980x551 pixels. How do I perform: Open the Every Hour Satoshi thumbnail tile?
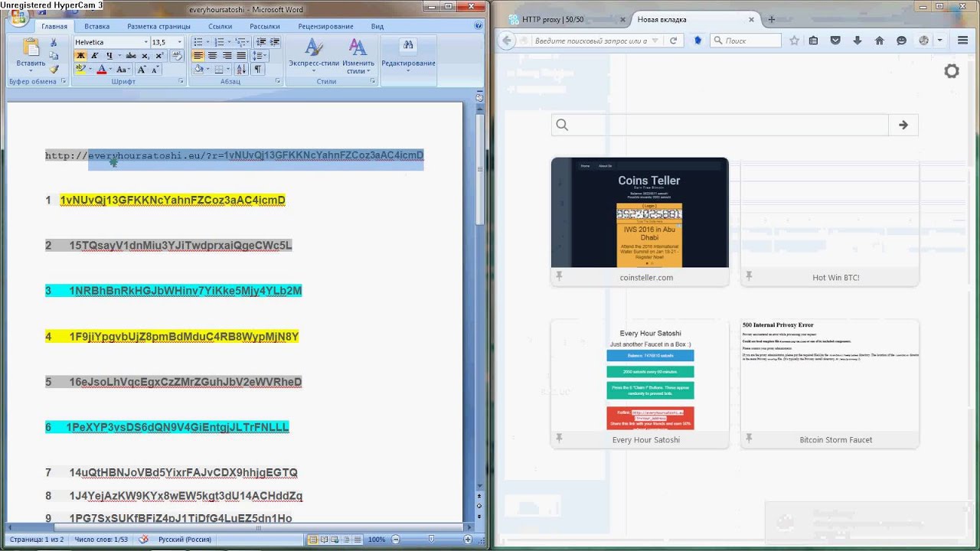[640, 383]
